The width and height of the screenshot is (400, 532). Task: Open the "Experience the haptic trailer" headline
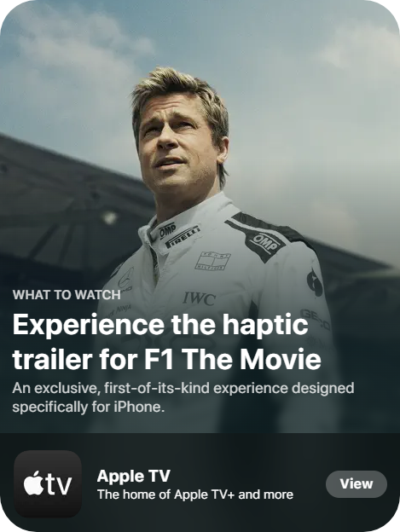tap(166, 342)
